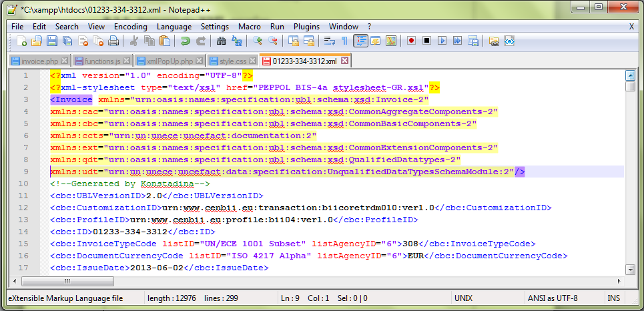The width and height of the screenshot is (644, 311).
Task: Save the current recorded macro icon
Action: pos(473,41)
